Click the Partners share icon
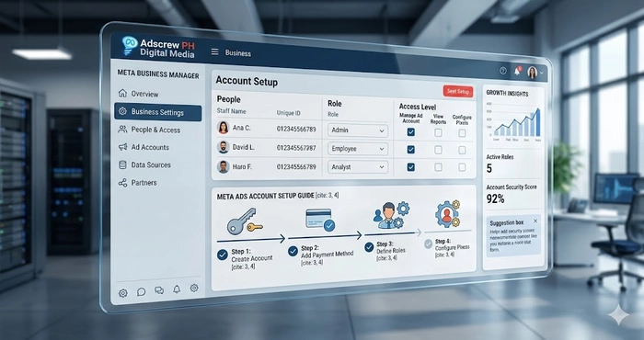The image size is (644, 340). coord(122,183)
